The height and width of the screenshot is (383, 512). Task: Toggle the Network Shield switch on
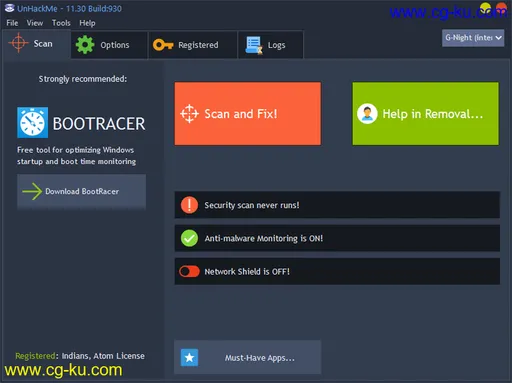coord(189,271)
